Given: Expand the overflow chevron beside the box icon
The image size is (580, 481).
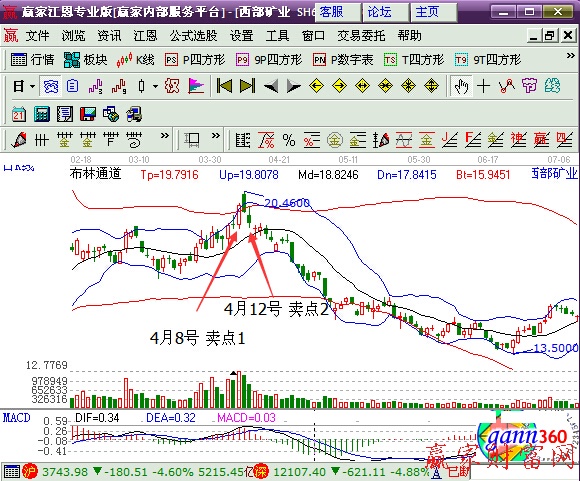Looking at the screenshot, I should tap(216, 135).
